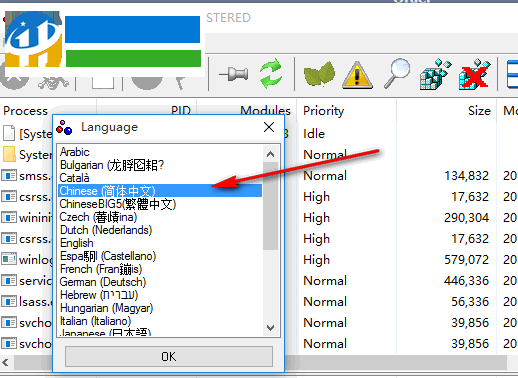Click the size value 134,832
This screenshot has width=518, height=378.
(x=466, y=175)
